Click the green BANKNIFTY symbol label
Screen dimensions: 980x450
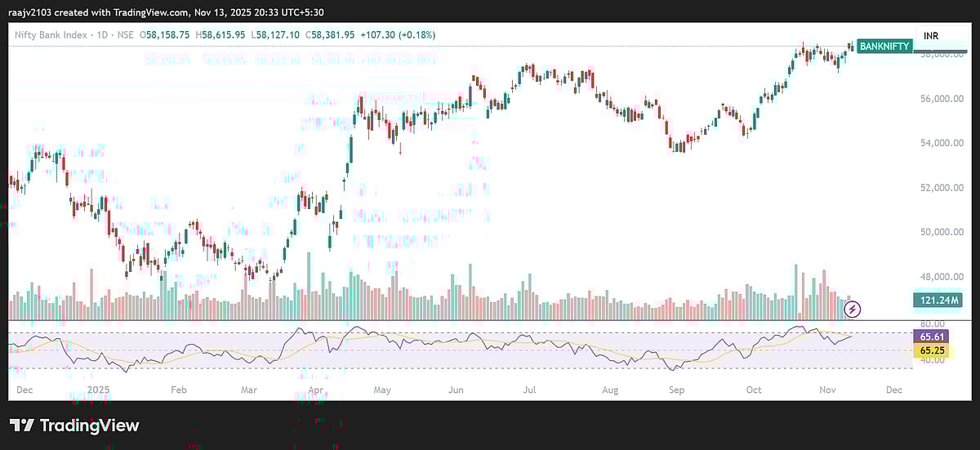click(884, 47)
